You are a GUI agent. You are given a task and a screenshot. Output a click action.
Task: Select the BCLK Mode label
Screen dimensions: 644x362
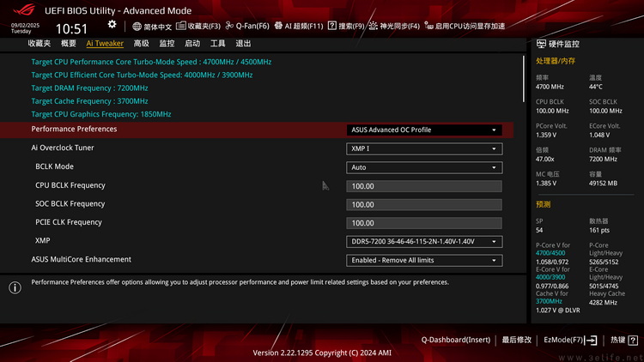click(x=55, y=166)
